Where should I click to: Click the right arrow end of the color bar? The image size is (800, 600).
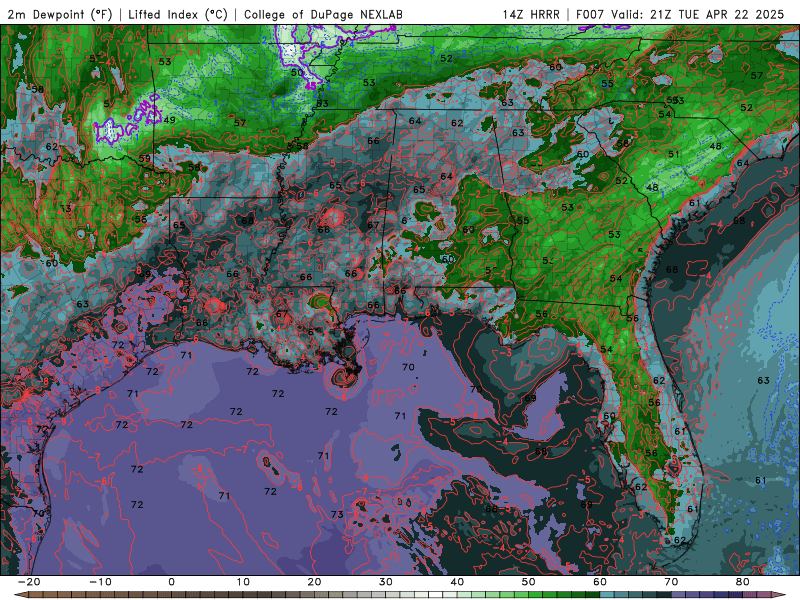point(780,595)
